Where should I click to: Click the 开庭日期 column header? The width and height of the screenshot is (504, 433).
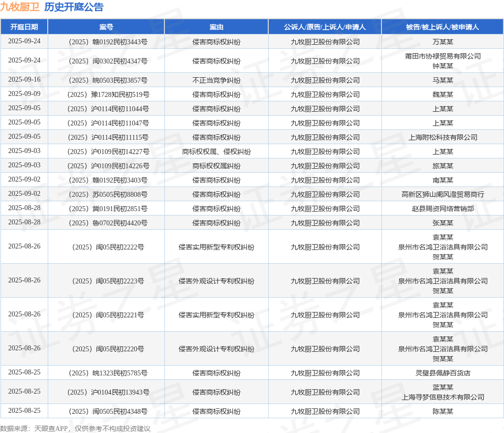tap(24, 27)
